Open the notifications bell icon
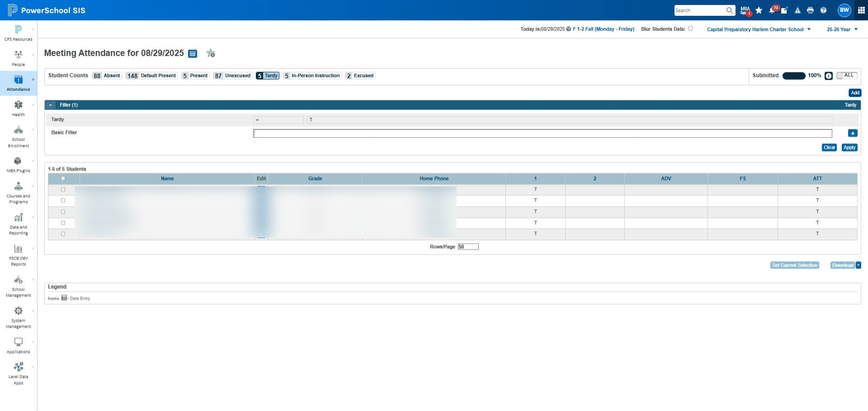 coord(772,10)
